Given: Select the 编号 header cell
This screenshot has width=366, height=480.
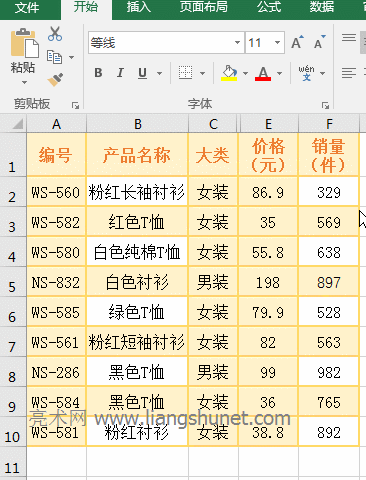Looking at the screenshot, I should tap(56, 155).
